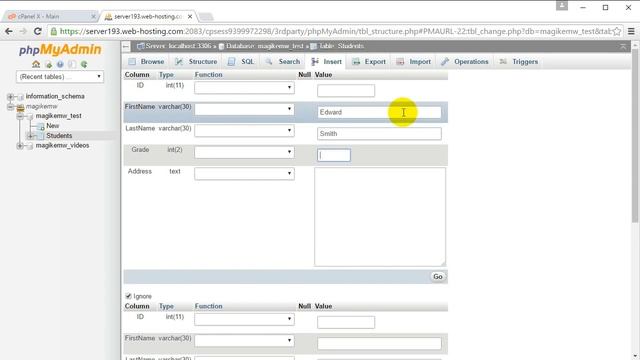Click the green padlock in the address bar

pos(53,31)
